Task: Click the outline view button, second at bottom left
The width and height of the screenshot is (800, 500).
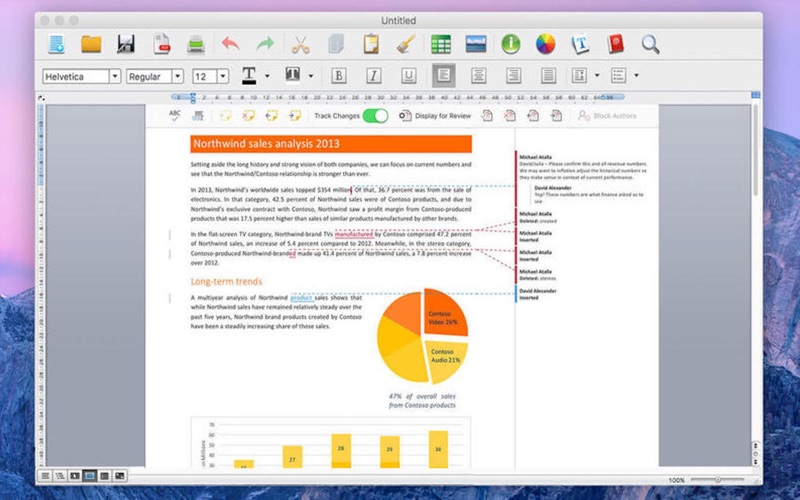Action: (60, 476)
